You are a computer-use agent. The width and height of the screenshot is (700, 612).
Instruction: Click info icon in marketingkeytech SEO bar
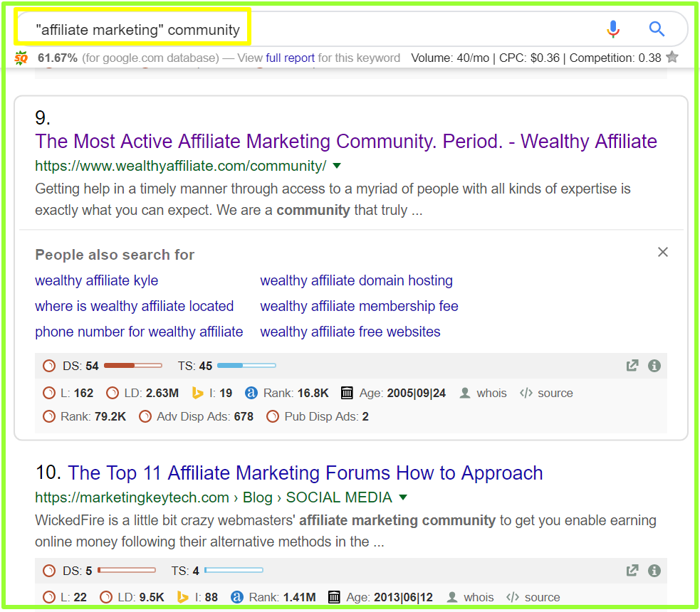(x=654, y=571)
